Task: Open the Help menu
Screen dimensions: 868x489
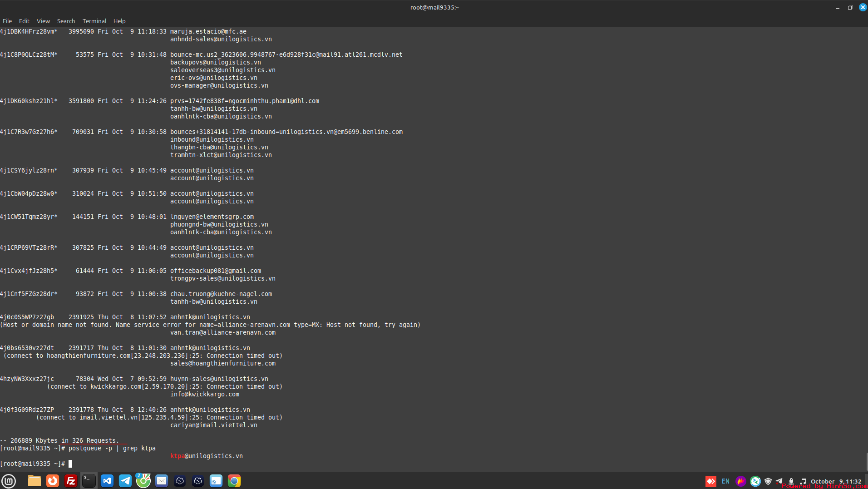Action: click(x=119, y=21)
